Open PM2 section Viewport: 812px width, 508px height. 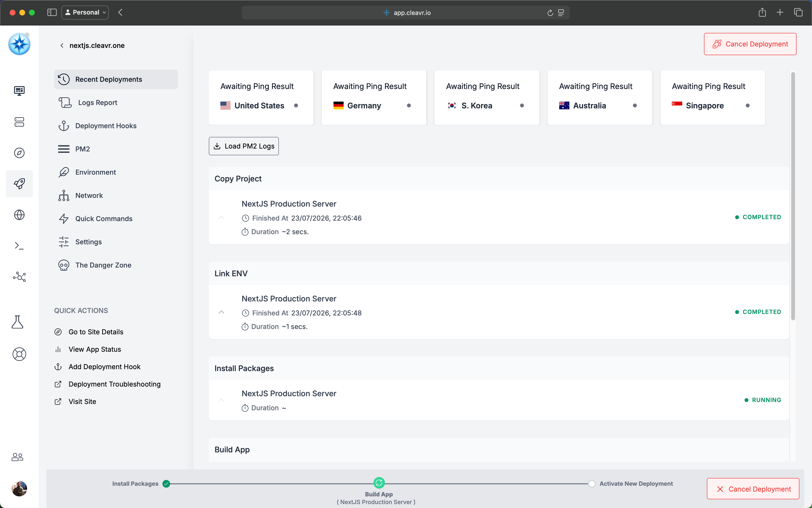click(x=116, y=149)
